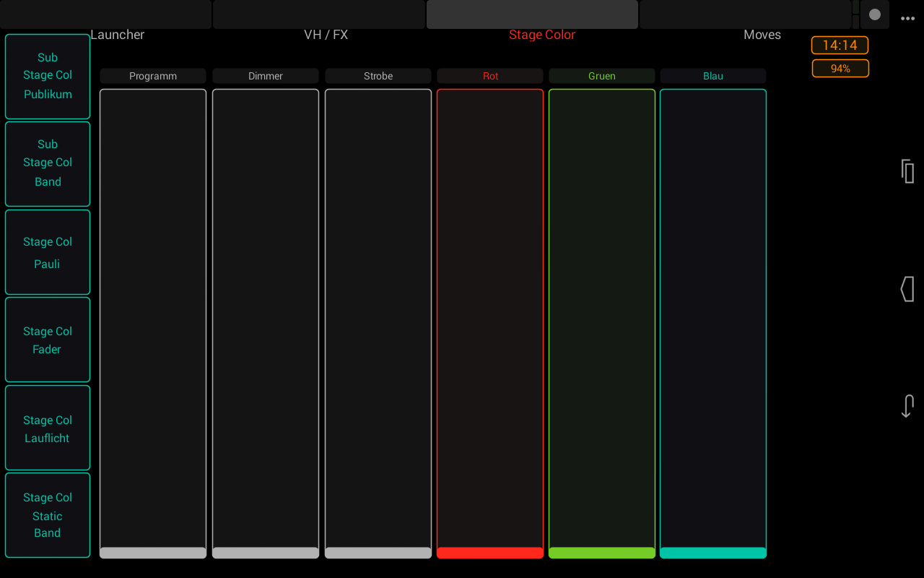Activate the Sub Stage Col Publikum preset
The height and width of the screenshot is (578, 924).
[x=47, y=75]
